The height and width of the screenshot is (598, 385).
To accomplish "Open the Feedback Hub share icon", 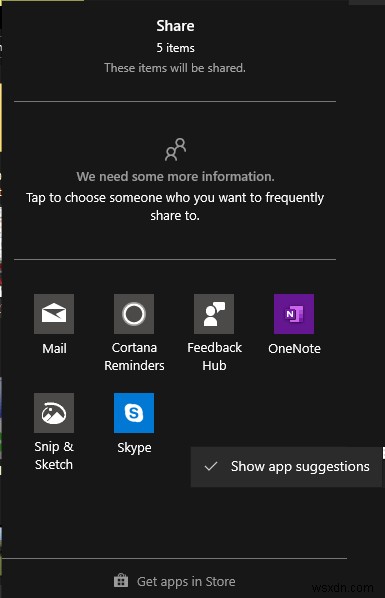I will click(214, 314).
